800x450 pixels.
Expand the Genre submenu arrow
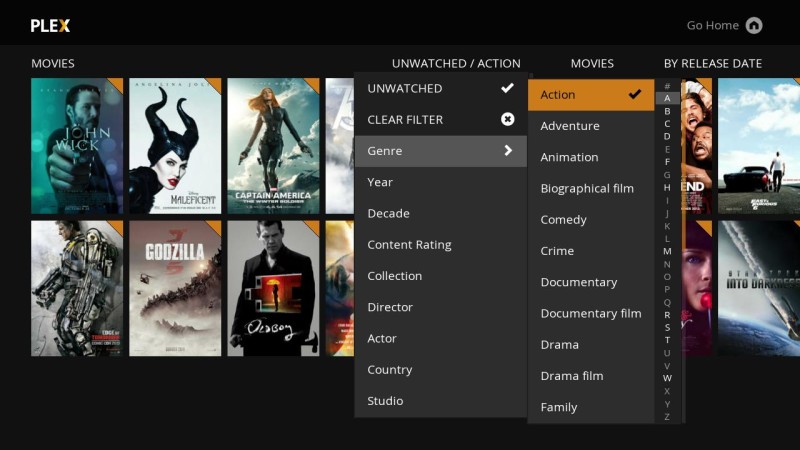click(x=508, y=150)
